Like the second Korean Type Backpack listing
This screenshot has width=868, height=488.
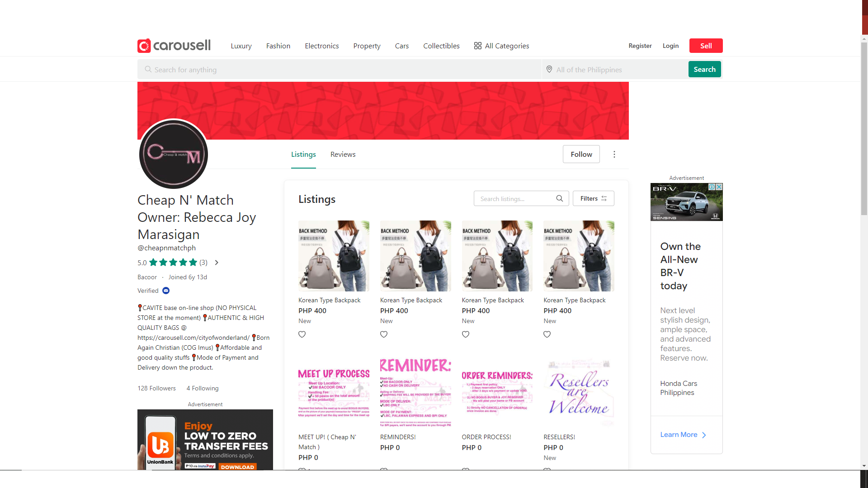[x=384, y=334]
